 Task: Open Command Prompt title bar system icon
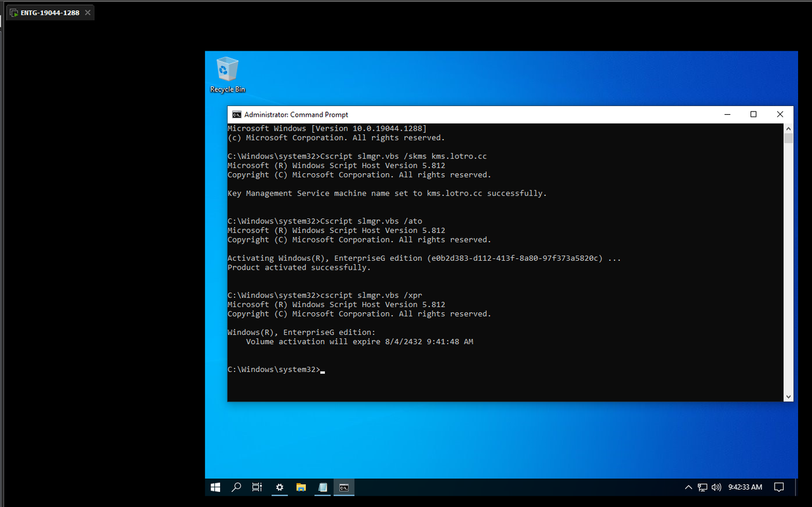[237, 115]
